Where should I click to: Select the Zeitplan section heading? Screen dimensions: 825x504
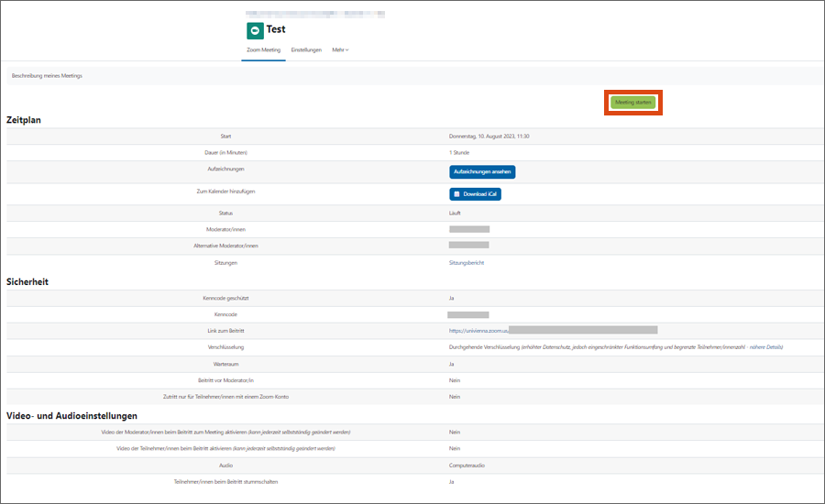(x=24, y=120)
